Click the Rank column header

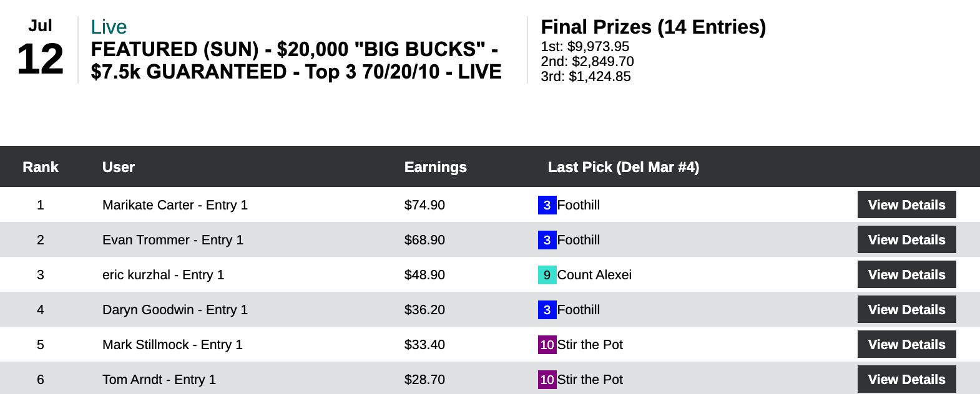pyautogui.click(x=41, y=167)
